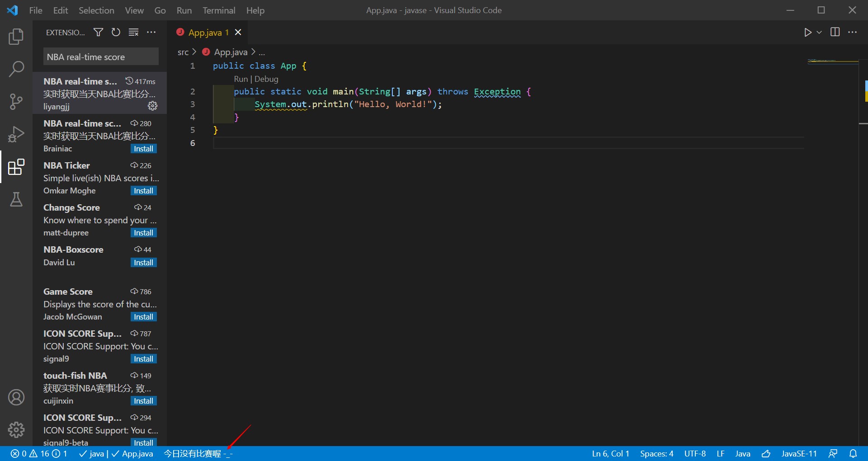This screenshot has height=461, width=868.
Task: Click the word Exception in the code
Action: click(x=497, y=91)
